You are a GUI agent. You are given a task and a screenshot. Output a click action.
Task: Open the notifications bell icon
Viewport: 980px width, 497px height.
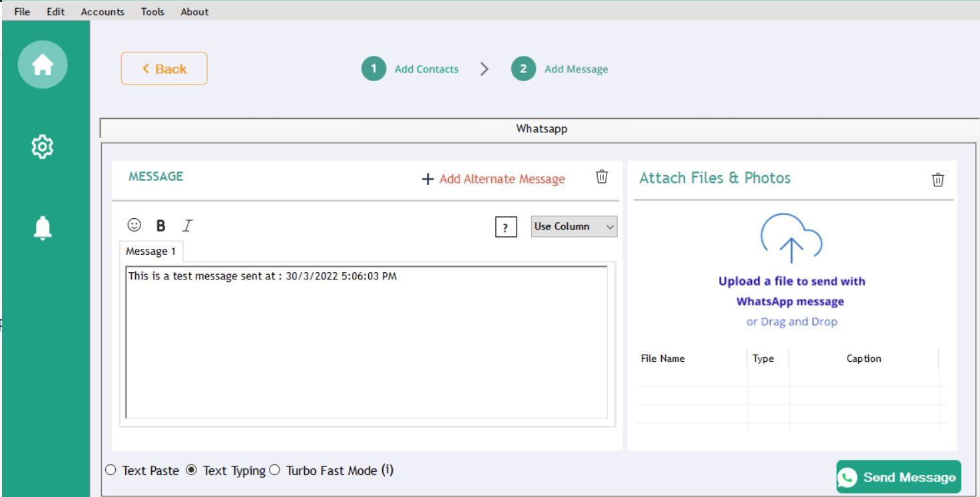tap(43, 228)
